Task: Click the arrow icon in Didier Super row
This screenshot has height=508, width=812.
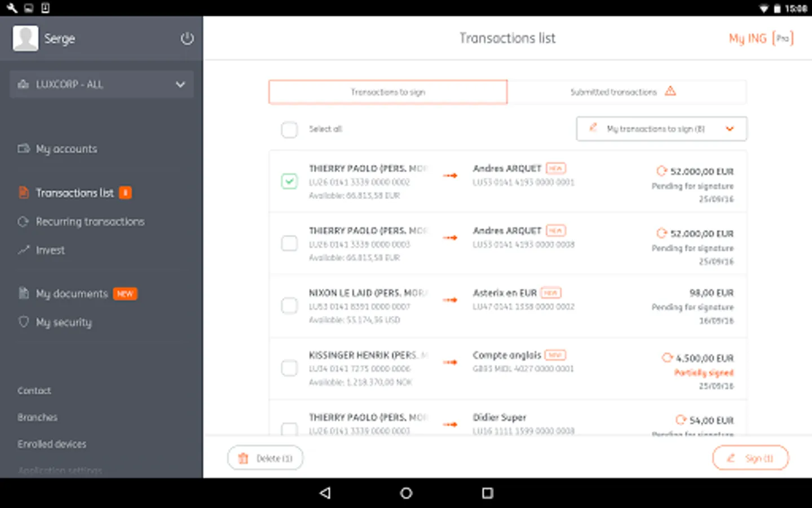Action: click(x=450, y=424)
